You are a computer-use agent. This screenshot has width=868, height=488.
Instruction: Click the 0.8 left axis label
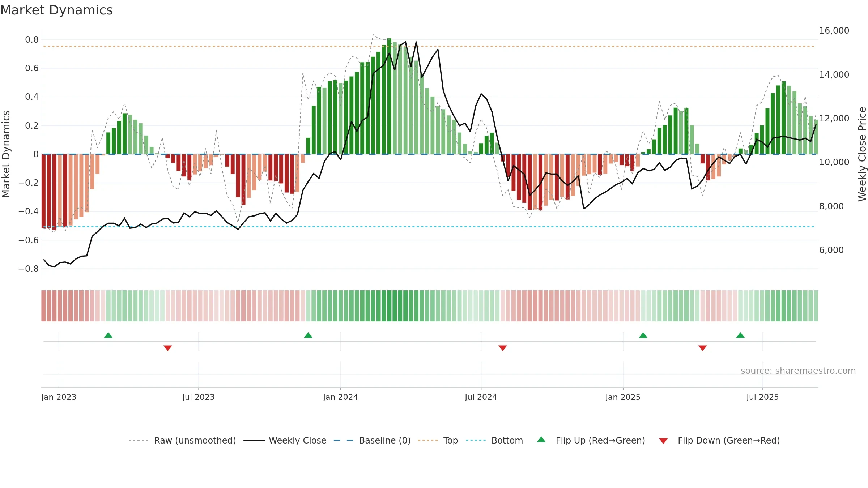(32, 39)
